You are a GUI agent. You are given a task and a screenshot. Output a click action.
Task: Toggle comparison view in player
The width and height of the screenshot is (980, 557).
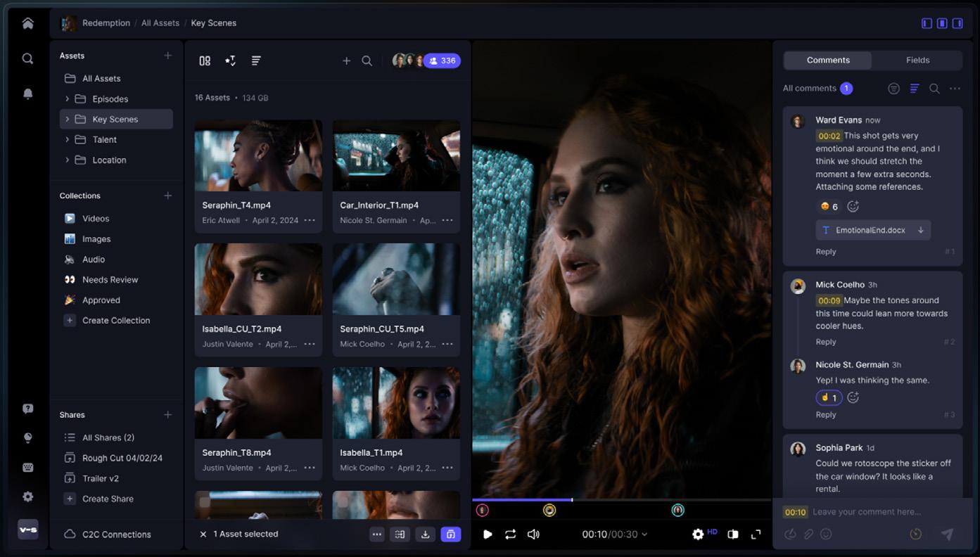pyautogui.click(x=732, y=534)
